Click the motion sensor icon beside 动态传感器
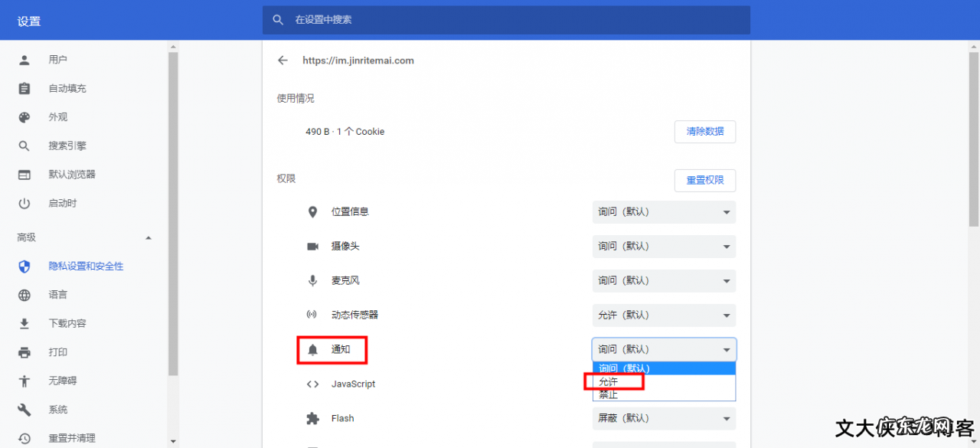Screen dimensions: 980x448 pyautogui.click(x=313, y=315)
